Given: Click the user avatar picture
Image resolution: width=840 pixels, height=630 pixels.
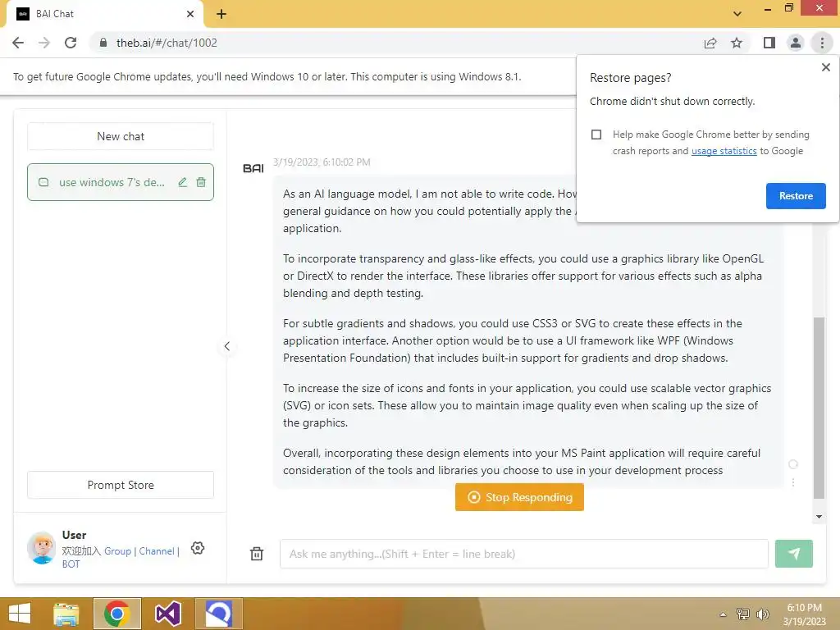Looking at the screenshot, I should pyautogui.click(x=41, y=548).
